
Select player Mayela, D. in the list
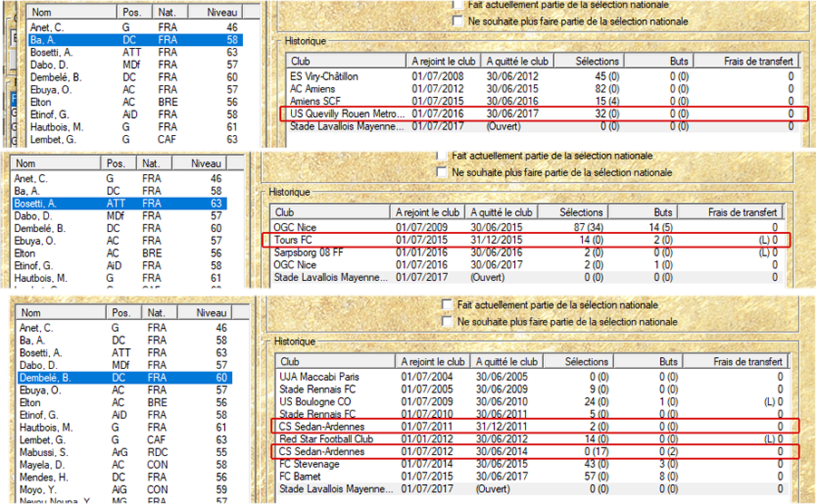[124, 465]
